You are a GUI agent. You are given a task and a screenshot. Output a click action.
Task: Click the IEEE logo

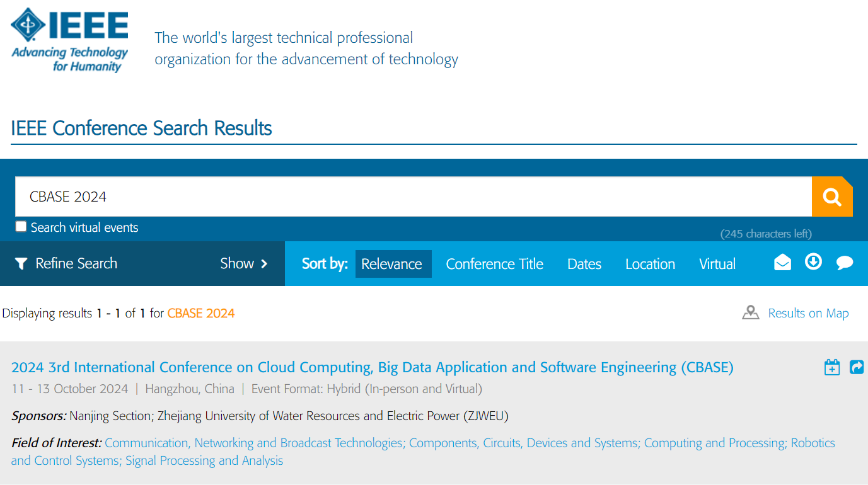coord(69,41)
